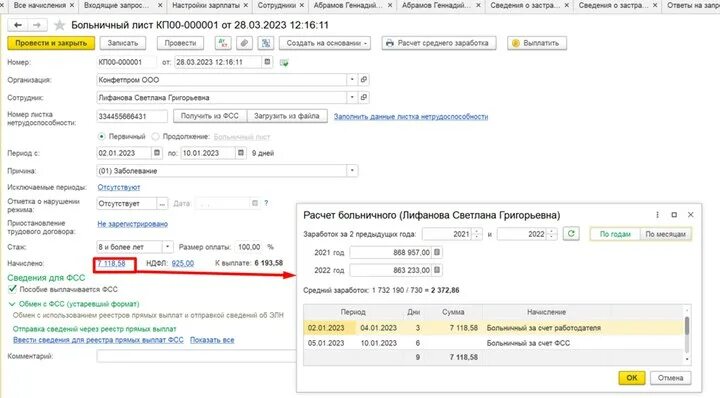
Task: Click the Провести button
Action: (180, 43)
